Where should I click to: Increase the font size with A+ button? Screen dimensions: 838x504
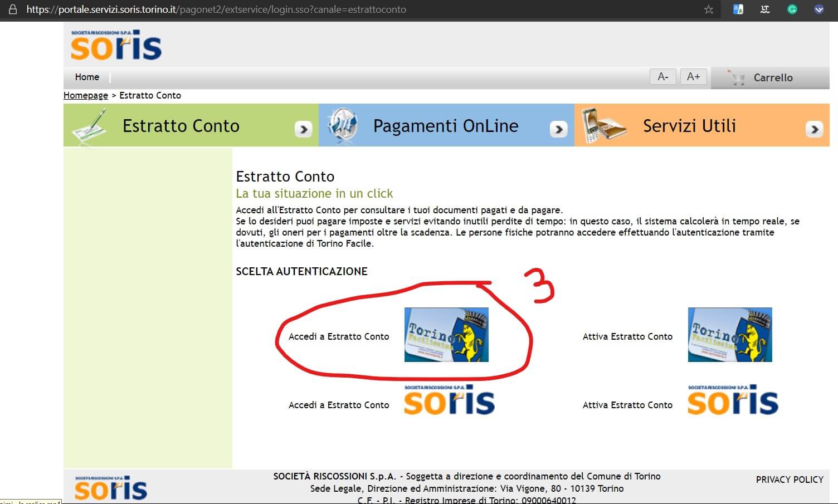(x=693, y=77)
